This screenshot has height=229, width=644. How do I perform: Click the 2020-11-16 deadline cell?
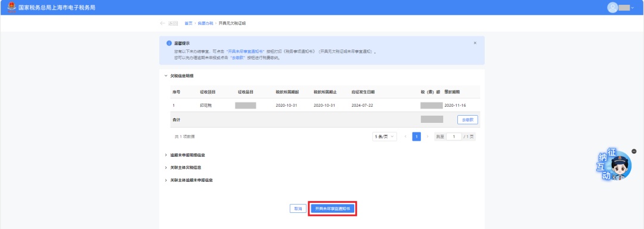[x=456, y=106]
